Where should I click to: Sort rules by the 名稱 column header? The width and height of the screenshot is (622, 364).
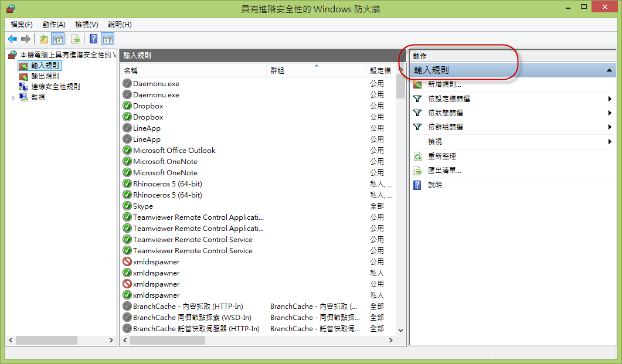[193, 70]
